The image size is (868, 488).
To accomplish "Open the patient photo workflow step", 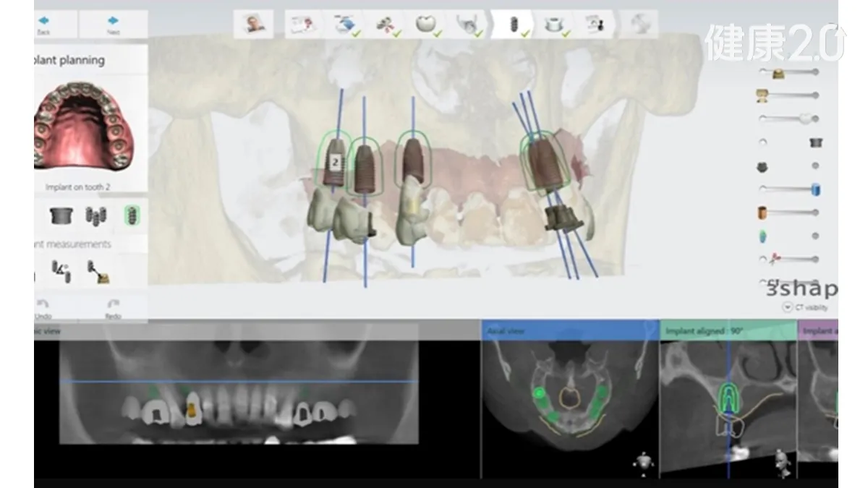I will coord(253,24).
